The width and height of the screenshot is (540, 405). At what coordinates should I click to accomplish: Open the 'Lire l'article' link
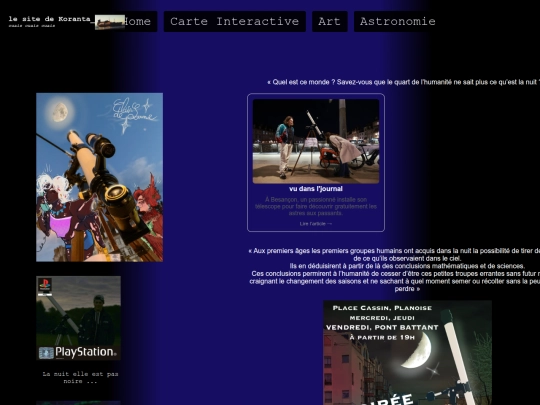tap(316, 224)
